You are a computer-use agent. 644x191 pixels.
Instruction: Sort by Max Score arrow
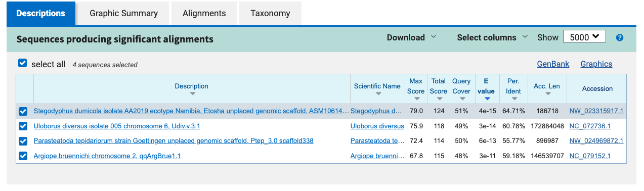(x=416, y=99)
